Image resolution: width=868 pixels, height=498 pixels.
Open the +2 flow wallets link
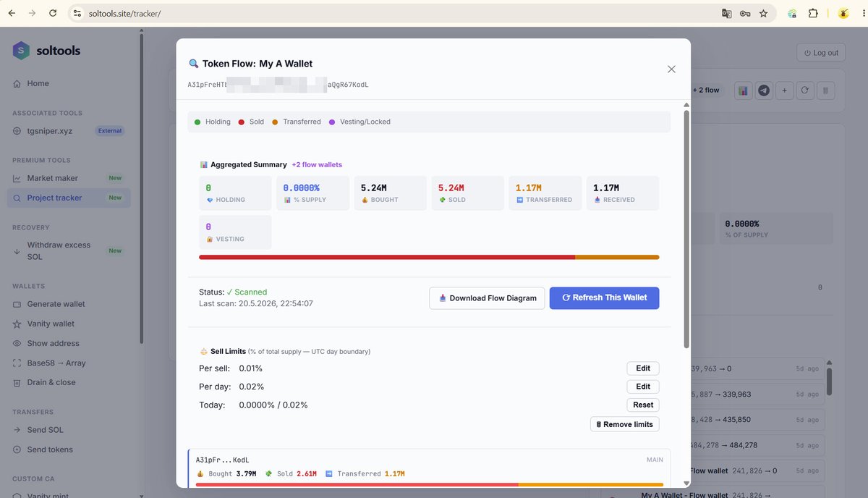click(317, 165)
